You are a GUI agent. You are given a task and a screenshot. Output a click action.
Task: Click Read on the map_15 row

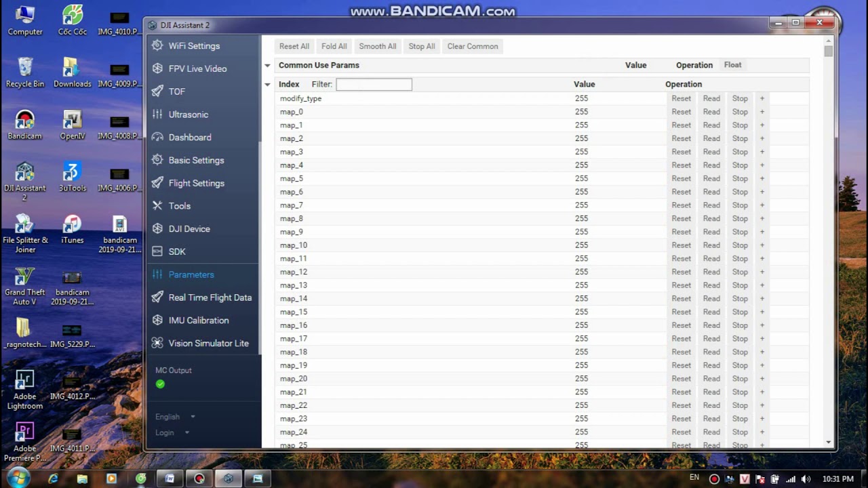pos(711,312)
